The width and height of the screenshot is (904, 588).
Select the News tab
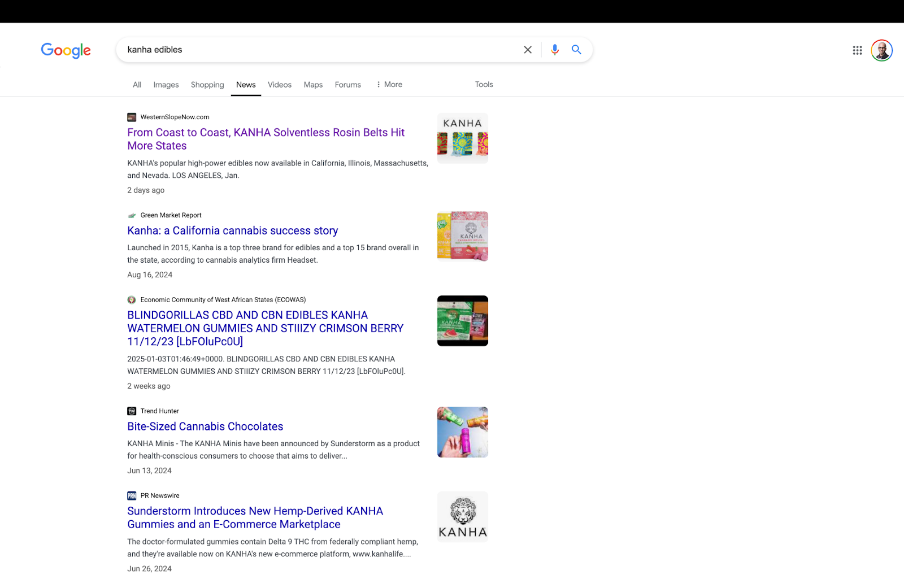tap(246, 85)
